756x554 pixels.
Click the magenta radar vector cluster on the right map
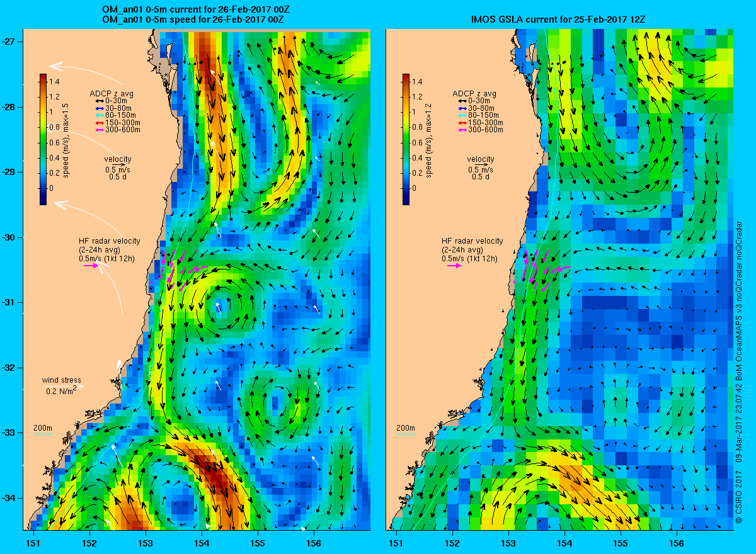(x=546, y=270)
